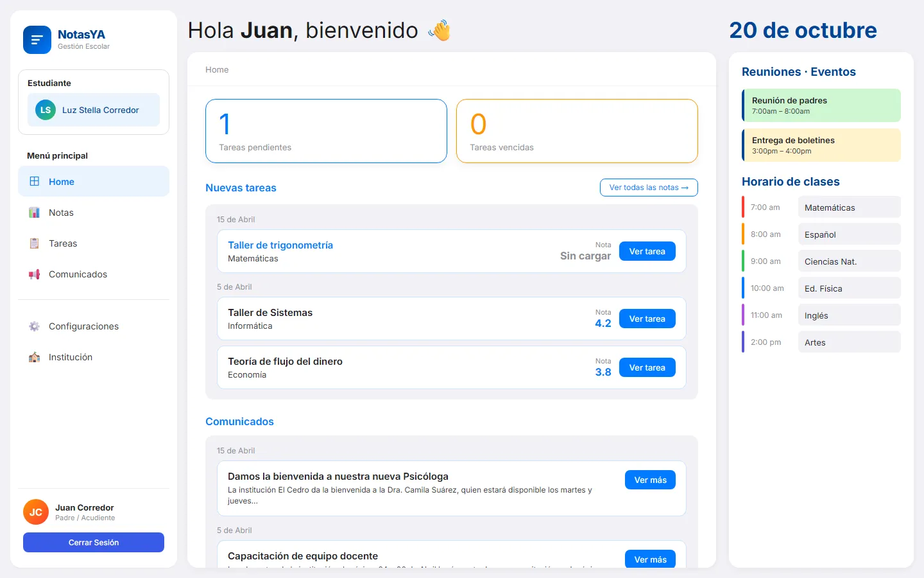The width and height of the screenshot is (924, 578).
Task: Click the Institución school building icon
Action: (35, 357)
